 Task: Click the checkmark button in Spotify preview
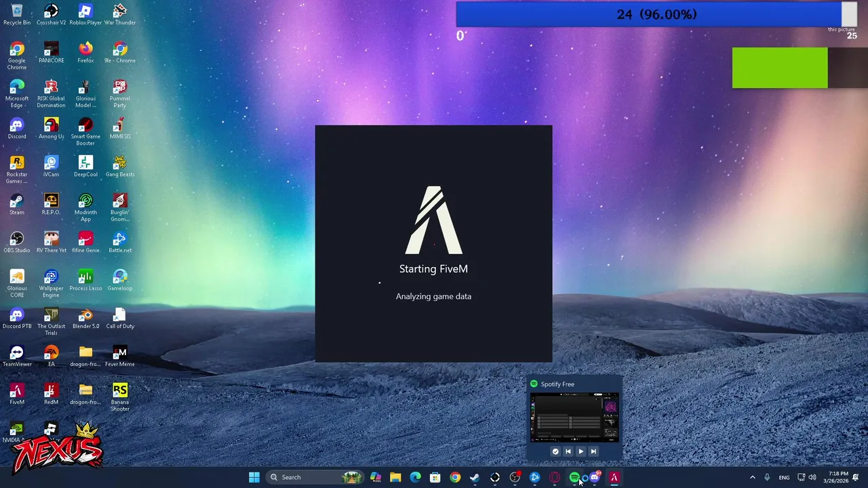tap(555, 451)
